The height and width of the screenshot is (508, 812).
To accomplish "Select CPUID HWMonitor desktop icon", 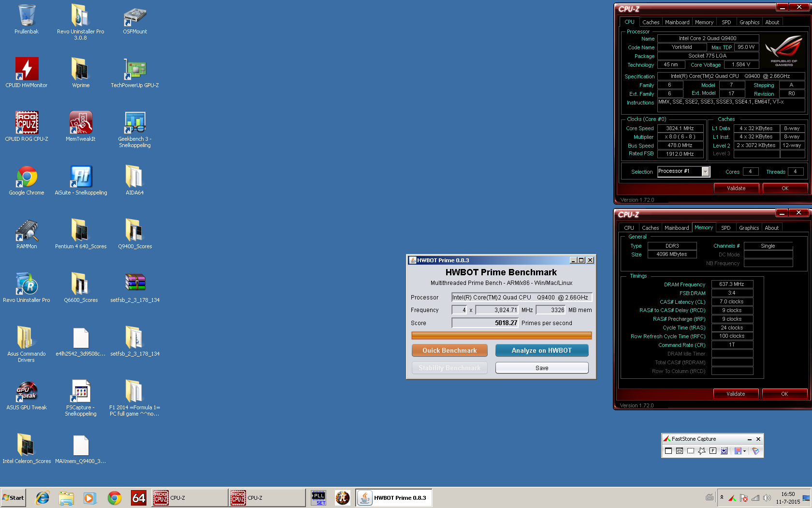I will (x=27, y=73).
